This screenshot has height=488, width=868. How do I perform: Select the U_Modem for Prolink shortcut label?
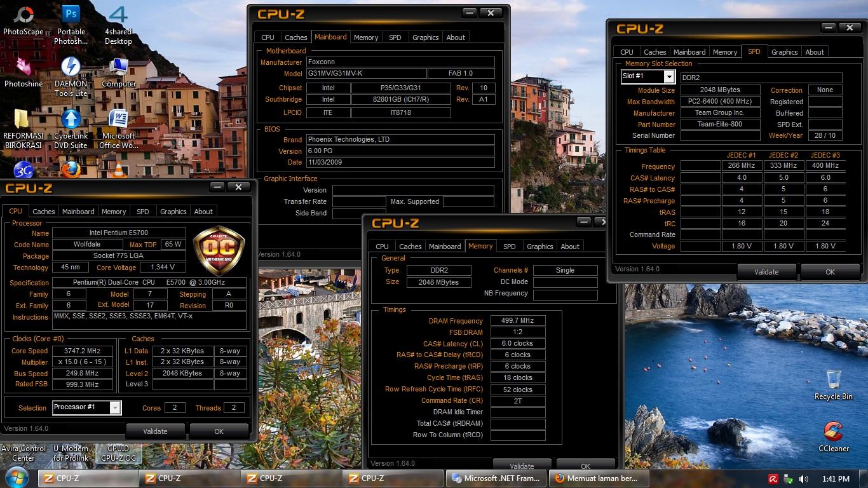coord(71,453)
